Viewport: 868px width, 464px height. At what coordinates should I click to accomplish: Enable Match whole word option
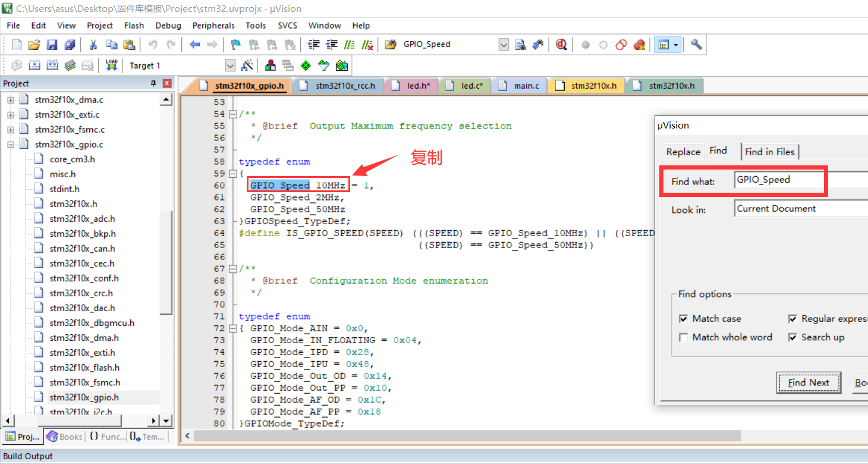[x=684, y=337]
